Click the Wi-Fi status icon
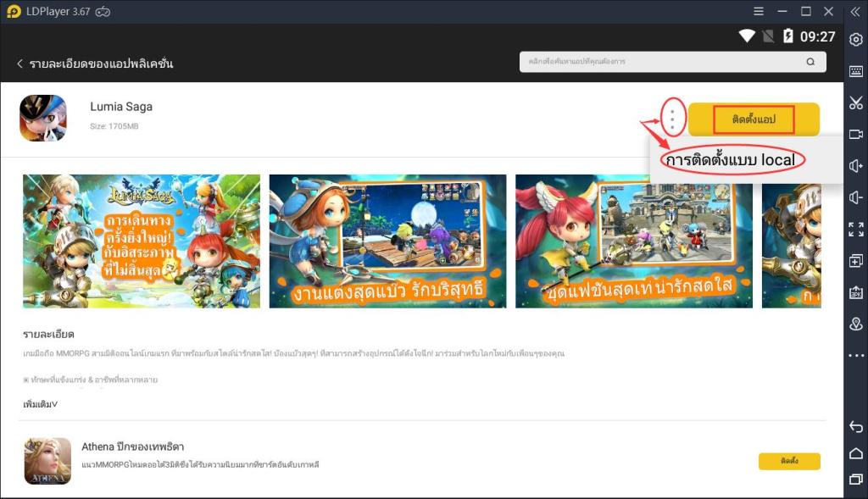The width and height of the screenshot is (868, 499). point(747,36)
